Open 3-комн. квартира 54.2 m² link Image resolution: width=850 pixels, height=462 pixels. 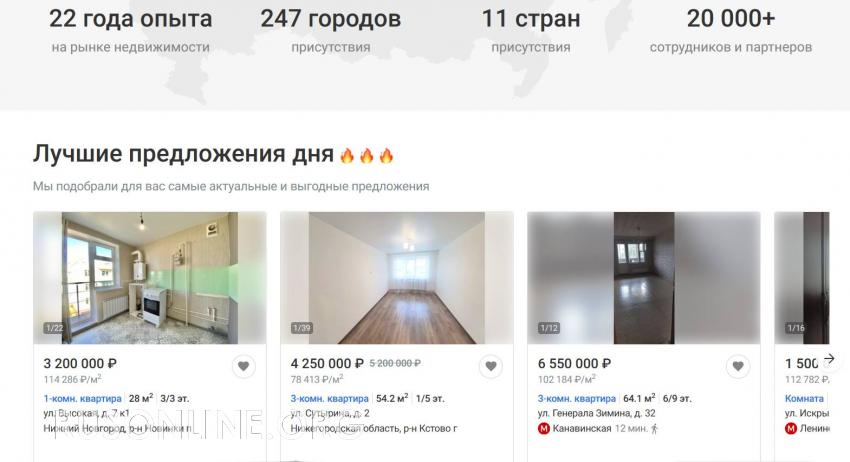click(x=330, y=399)
